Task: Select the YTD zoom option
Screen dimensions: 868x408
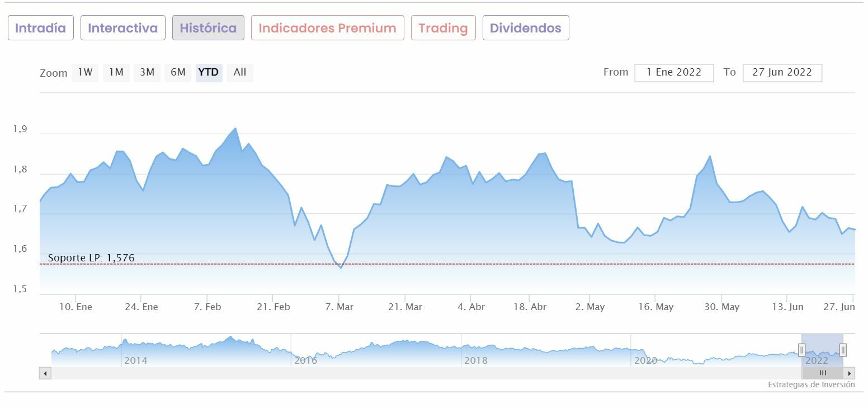Action: 209,73
